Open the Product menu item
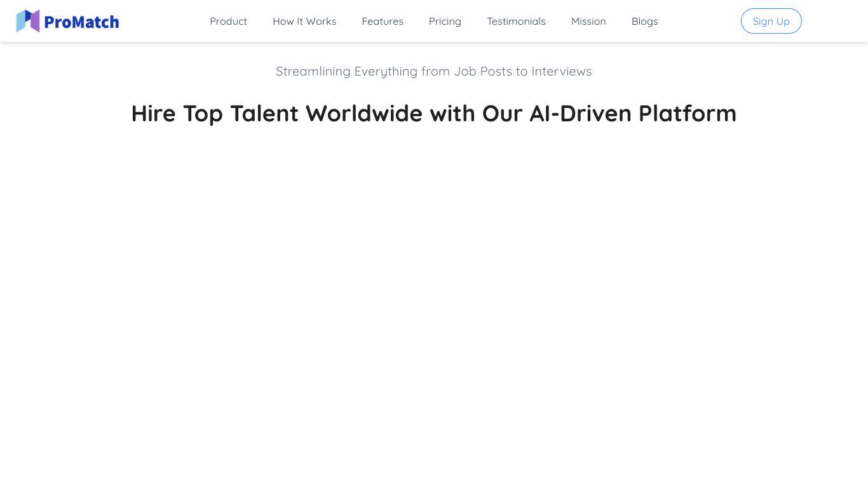This screenshot has height=488, width=868. tap(228, 21)
